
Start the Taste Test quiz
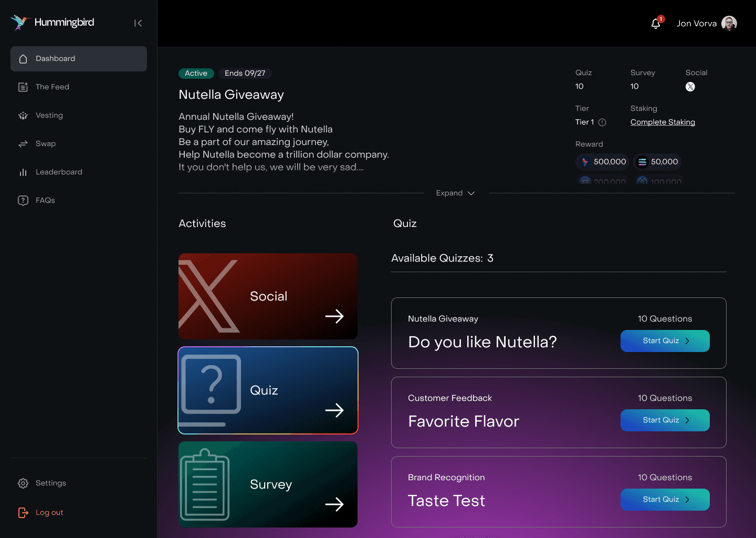pos(665,500)
